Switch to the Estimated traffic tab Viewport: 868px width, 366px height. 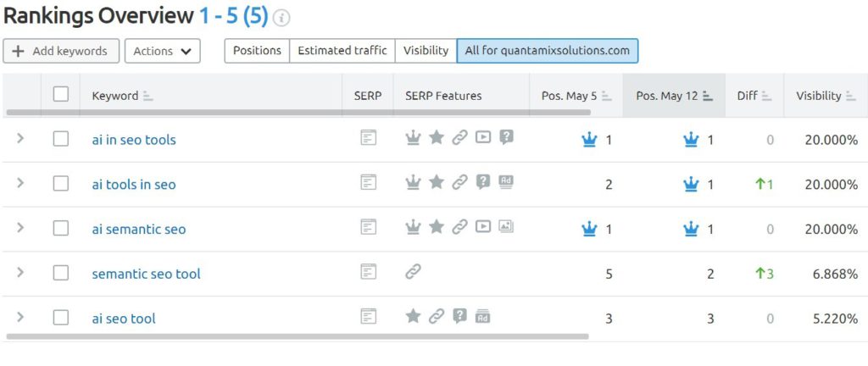[342, 51]
